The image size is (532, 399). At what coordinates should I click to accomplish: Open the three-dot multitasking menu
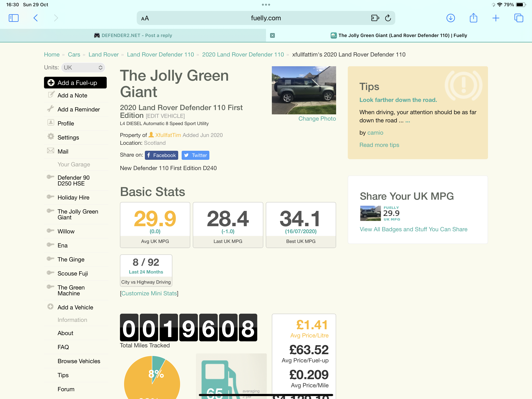pyautogui.click(x=266, y=4)
